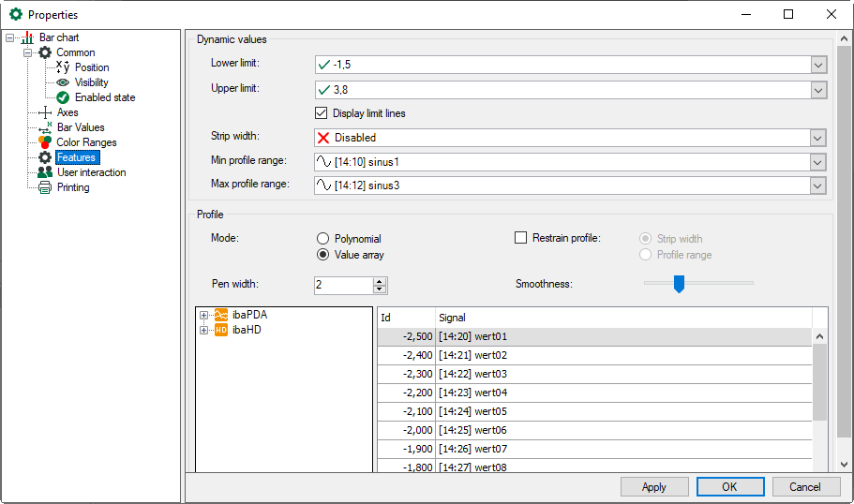854x504 pixels.
Task: Click the Enabled state green check icon
Action: coord(63,97)
